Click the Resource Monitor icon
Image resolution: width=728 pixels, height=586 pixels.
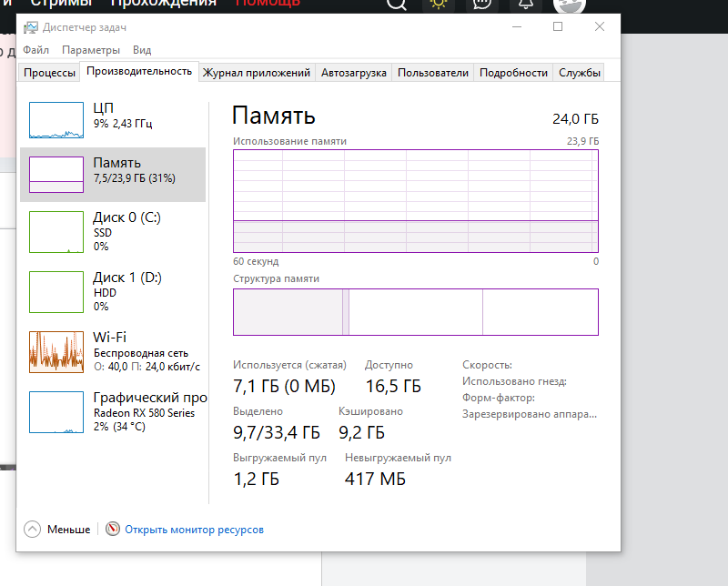(113, 529)
